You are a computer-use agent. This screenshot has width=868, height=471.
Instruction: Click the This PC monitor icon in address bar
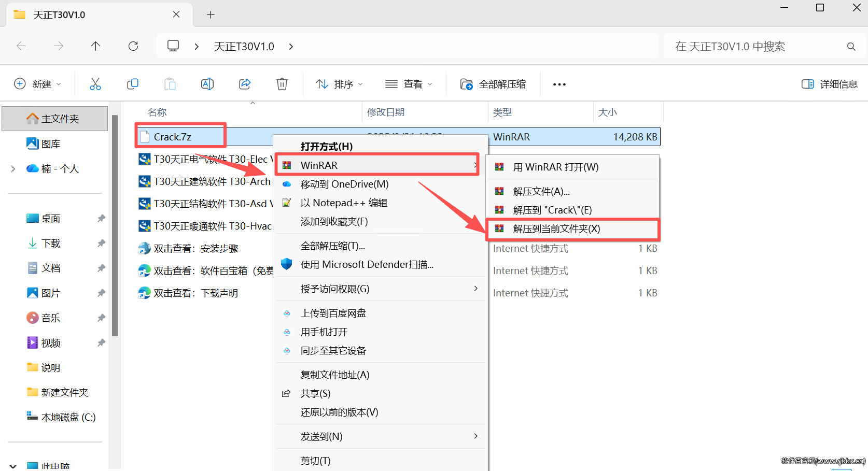(x=173, y=46)
